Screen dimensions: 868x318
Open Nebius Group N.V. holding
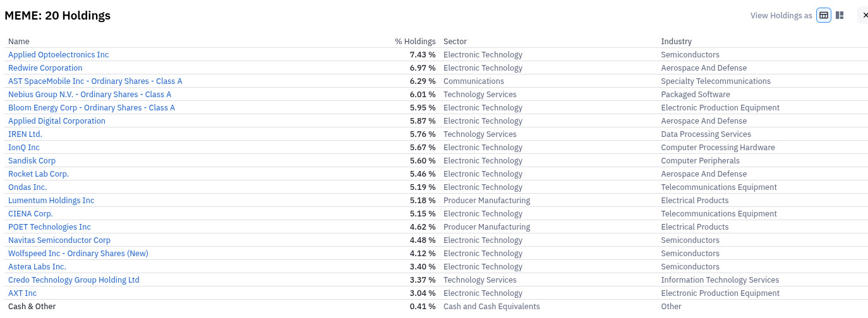pyautogui.click(x=90, y=95)
